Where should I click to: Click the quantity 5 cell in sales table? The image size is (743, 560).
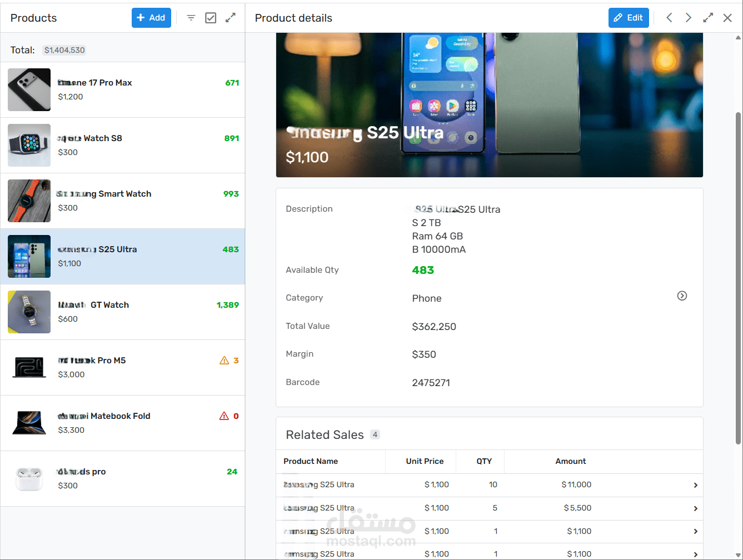pyautogui.click(x=495, y=508)
